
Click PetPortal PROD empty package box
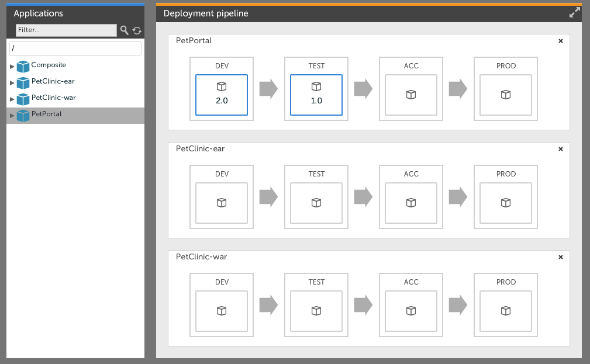(506, 95)
